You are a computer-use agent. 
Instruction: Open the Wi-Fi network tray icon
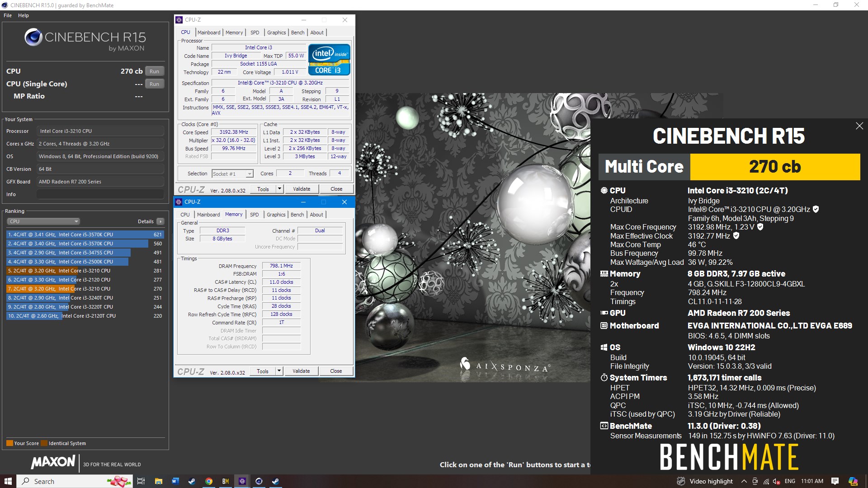coord(766,481)
